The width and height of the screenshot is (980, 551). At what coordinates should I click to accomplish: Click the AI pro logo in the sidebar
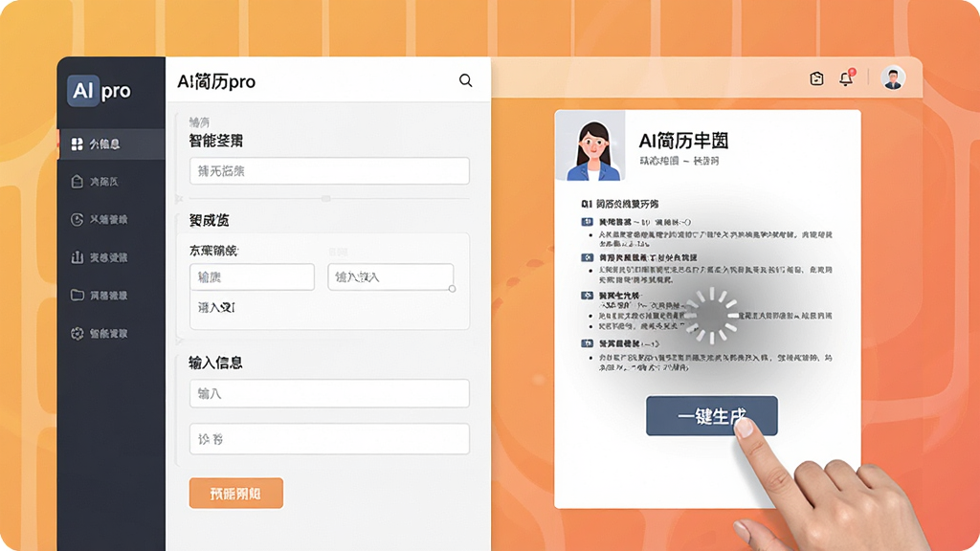100,91
